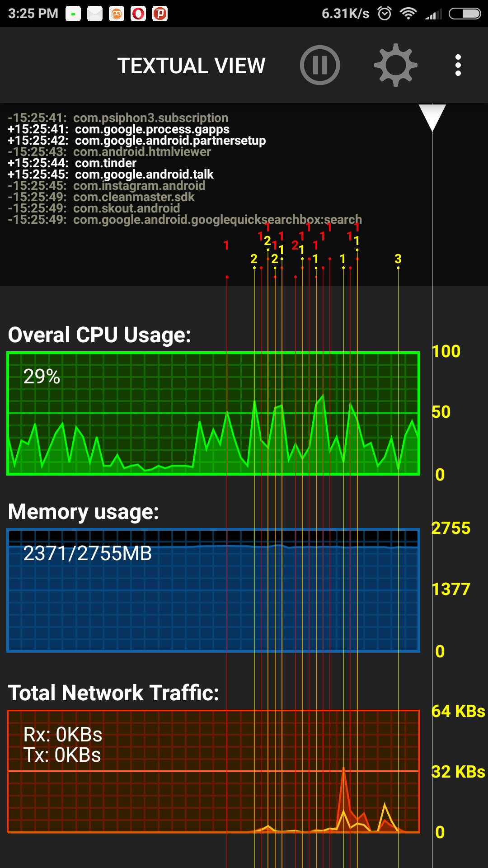This screenshot has height=868, width=488.
Task: Pause the system monitoring
Action: 320,65
